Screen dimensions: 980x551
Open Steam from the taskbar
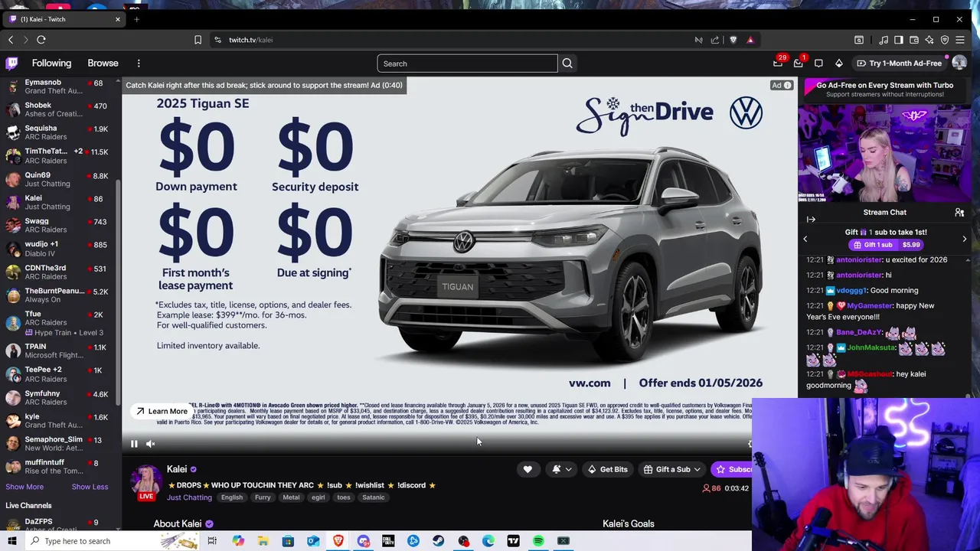pyautogui.click(x=438, y=541)
